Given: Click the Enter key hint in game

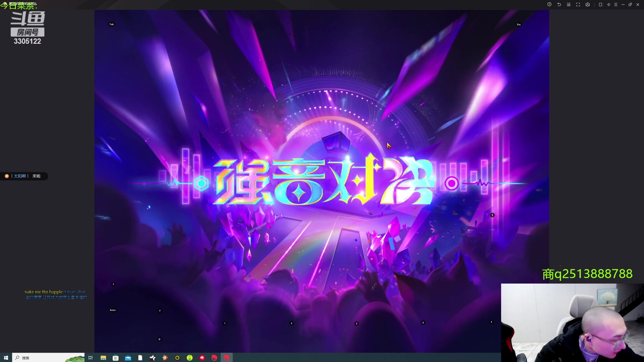Looking at the screenshot, I should pyautogui.click(x=113, y=310).
